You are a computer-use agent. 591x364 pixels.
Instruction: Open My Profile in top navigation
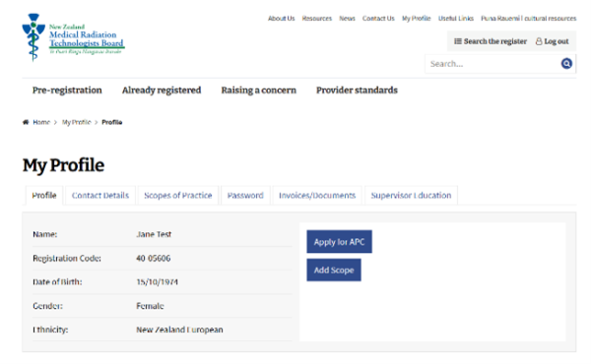(x=416, y=18)
